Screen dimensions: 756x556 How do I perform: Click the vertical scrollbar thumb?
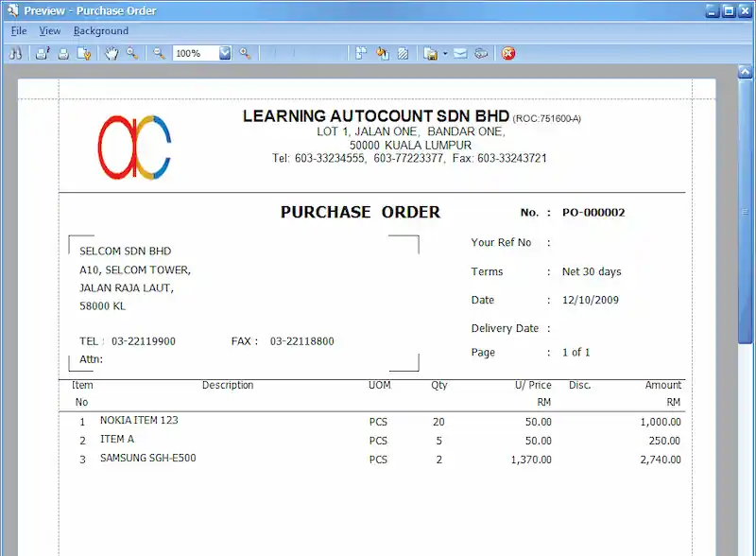pyautogui.click(x=746, y=212)
